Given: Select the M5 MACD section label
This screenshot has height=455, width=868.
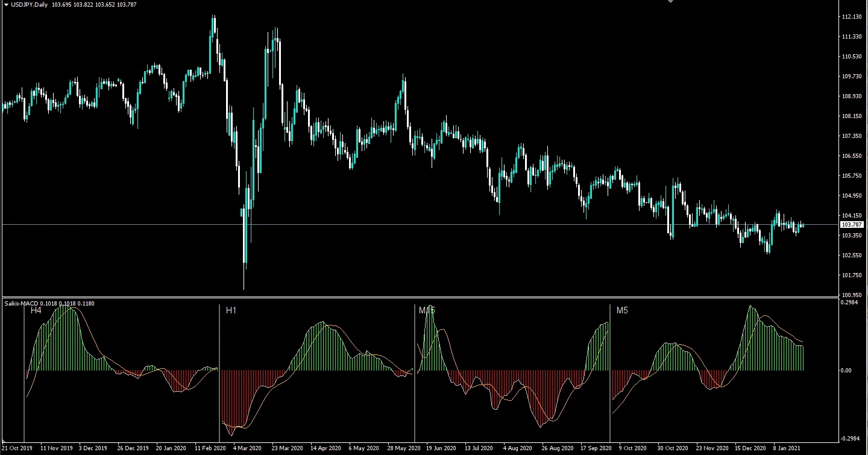Looking at the screenshot, I should [x=622, y=311].
